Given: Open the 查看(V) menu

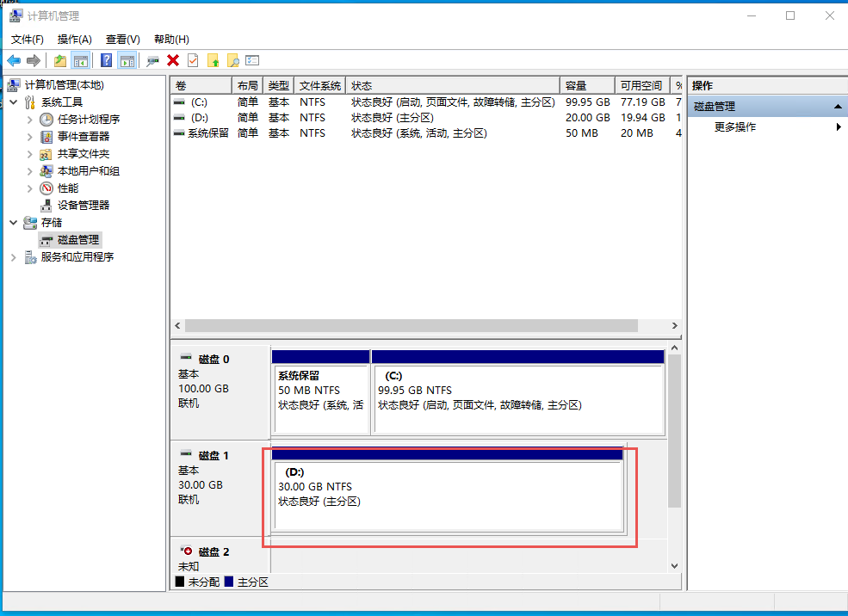Looking at the screenshot, I should (x=122, y=40).
